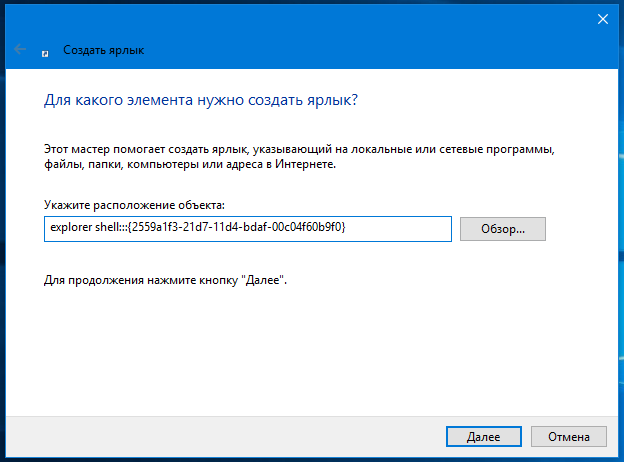Proceed with the Далее button
The width and height of the screenshot is (624, 462).
[x=484, y=437]
